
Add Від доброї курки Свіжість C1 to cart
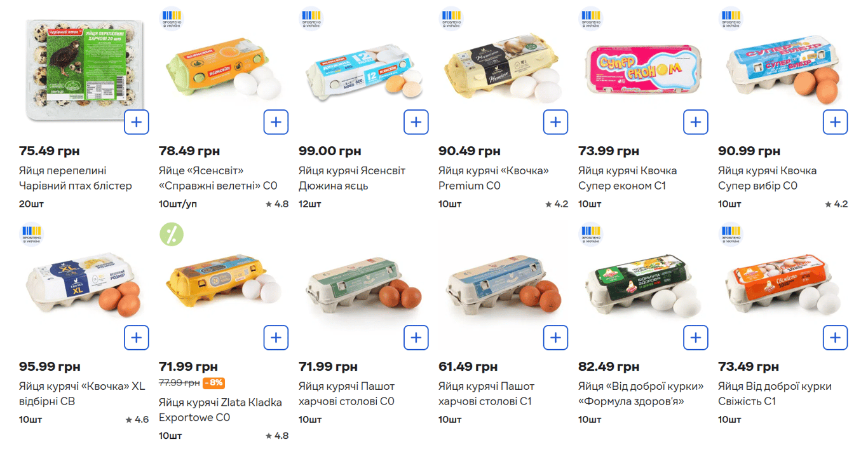835,338
